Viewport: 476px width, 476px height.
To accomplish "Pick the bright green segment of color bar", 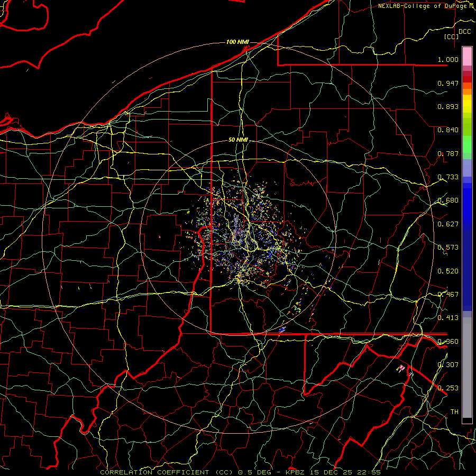I will coord(467,144).
